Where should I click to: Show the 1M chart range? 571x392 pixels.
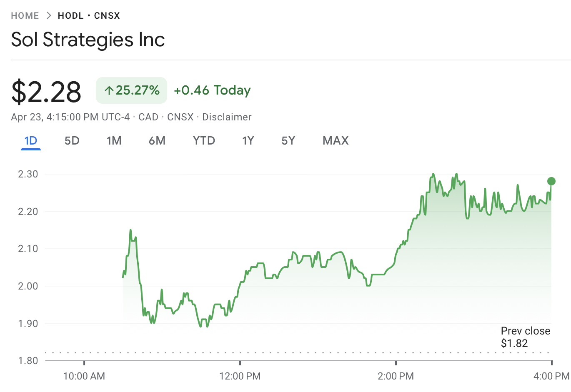114,141
